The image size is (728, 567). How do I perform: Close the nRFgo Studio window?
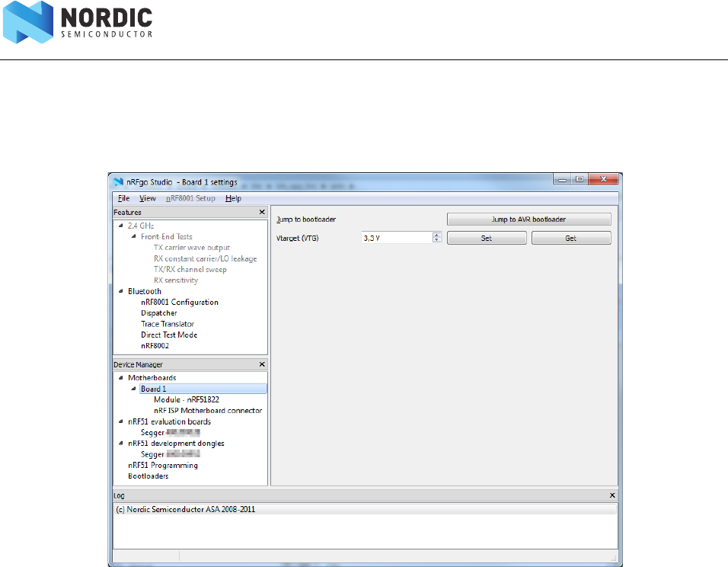click(604, 179)
